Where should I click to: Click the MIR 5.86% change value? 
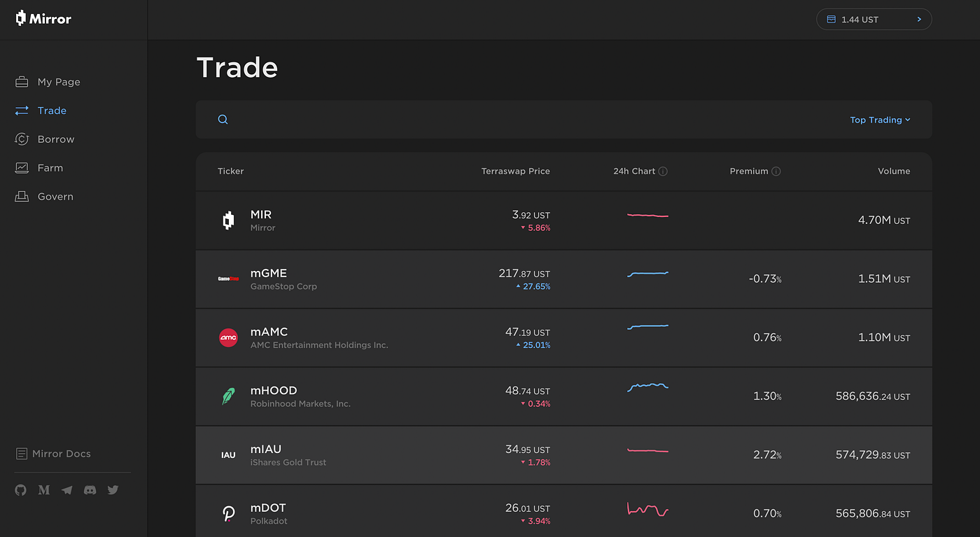535,228
